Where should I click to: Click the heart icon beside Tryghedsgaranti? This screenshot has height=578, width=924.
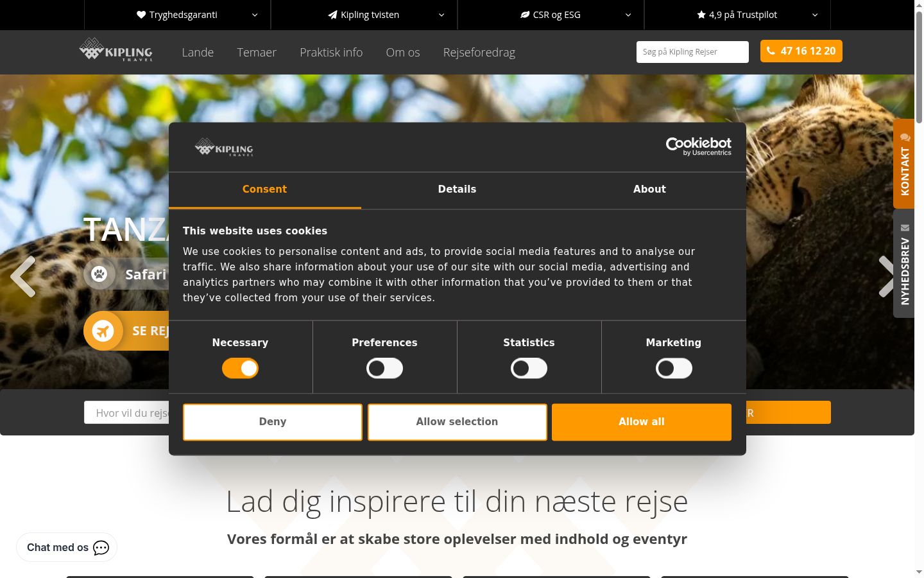point(141,15)
